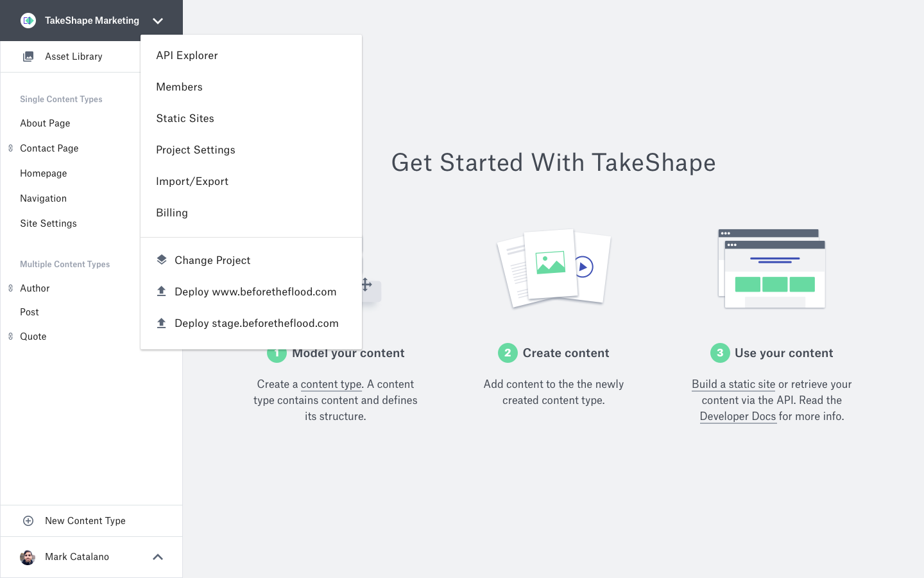Click the 'Create content' step title
Screen dimensions: 924x578
pos(566,353)
